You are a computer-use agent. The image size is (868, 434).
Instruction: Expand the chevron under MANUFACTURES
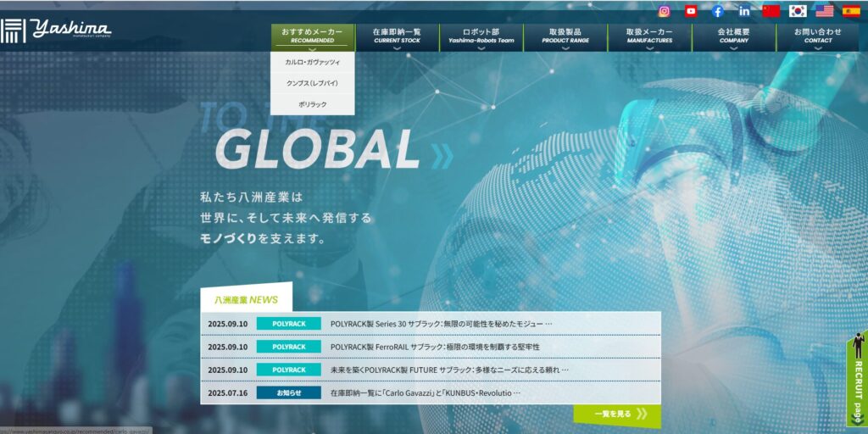(x=649, y=48)
